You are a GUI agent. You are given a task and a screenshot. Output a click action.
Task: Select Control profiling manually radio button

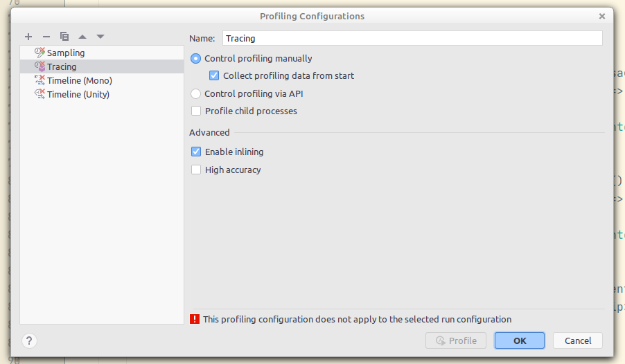tap(196, 59)
